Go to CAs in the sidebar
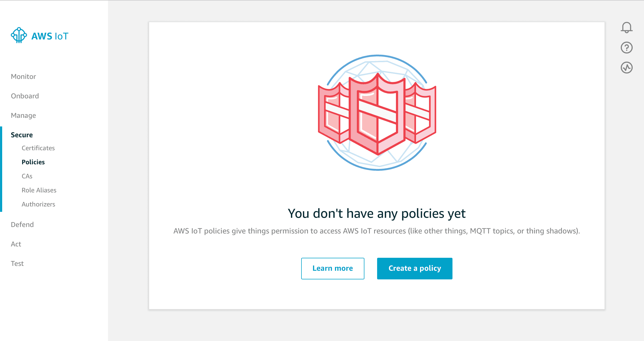This screenshot has width=644, height=341. pos(27,176)
